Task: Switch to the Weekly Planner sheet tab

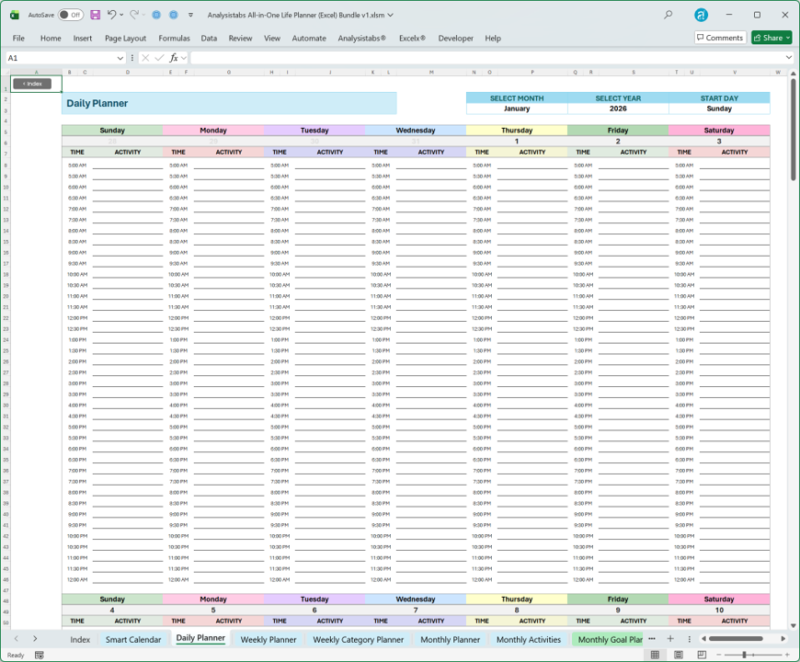Action: 268,639
